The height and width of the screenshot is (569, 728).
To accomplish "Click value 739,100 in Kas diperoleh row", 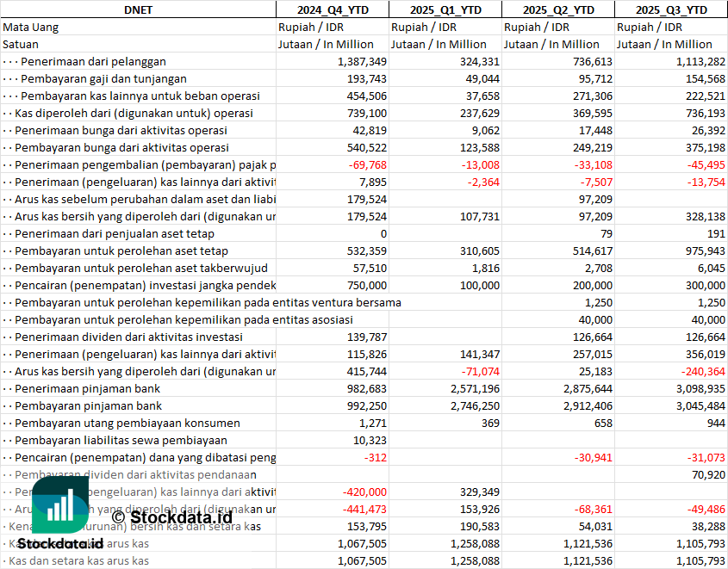I will [367, 113].
